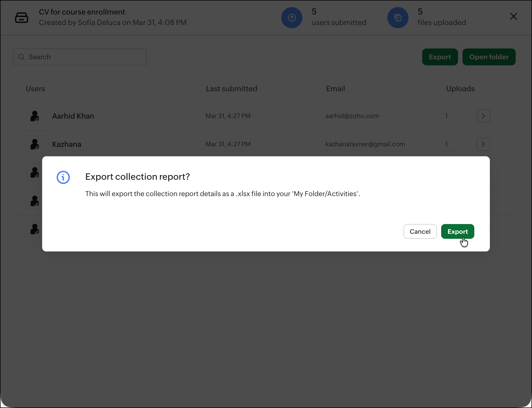Click the third user's avatar icon
The image size is (532, 408).
click(x=35, y=173)
